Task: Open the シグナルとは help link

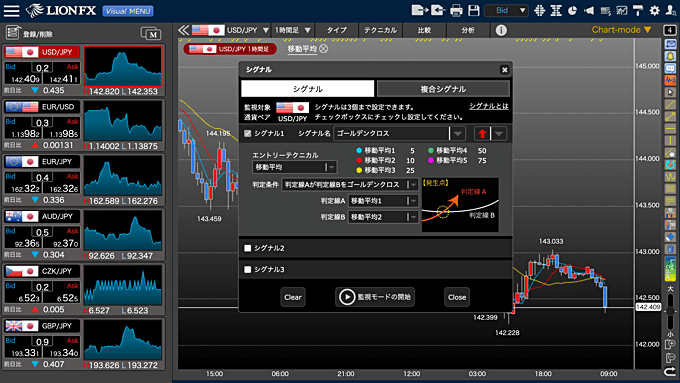Action: coord(489,106)
